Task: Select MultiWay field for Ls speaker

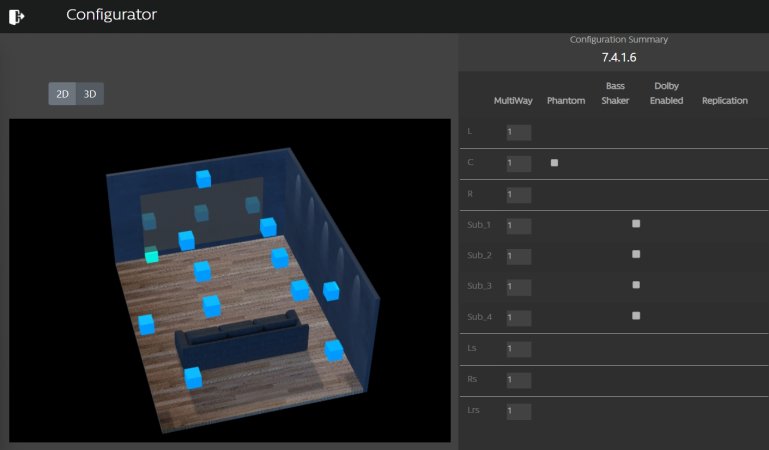Action: click(x=518, y=349)
